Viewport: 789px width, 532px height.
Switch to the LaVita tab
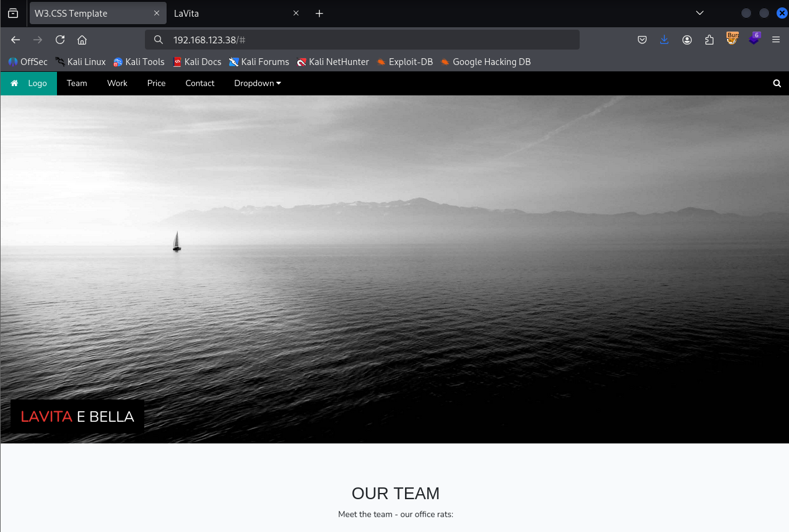click(229, 13)
